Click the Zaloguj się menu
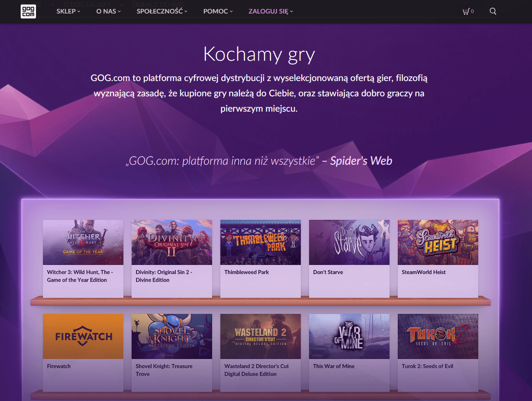Image resolution: width=532 pixels, height=401 pixels. (x=270, y=11)
